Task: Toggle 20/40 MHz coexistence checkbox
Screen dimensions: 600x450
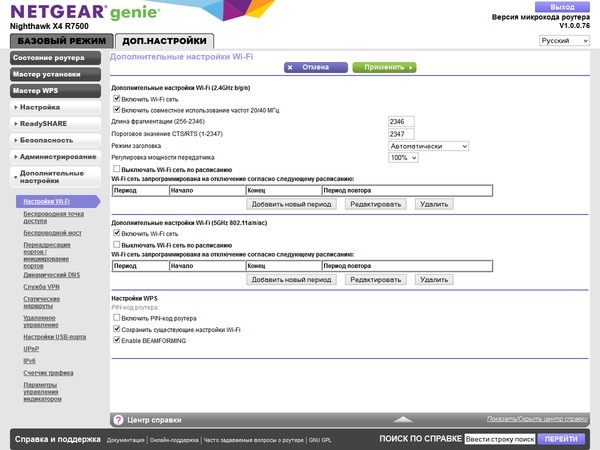Action: click(x=117, y=110)
